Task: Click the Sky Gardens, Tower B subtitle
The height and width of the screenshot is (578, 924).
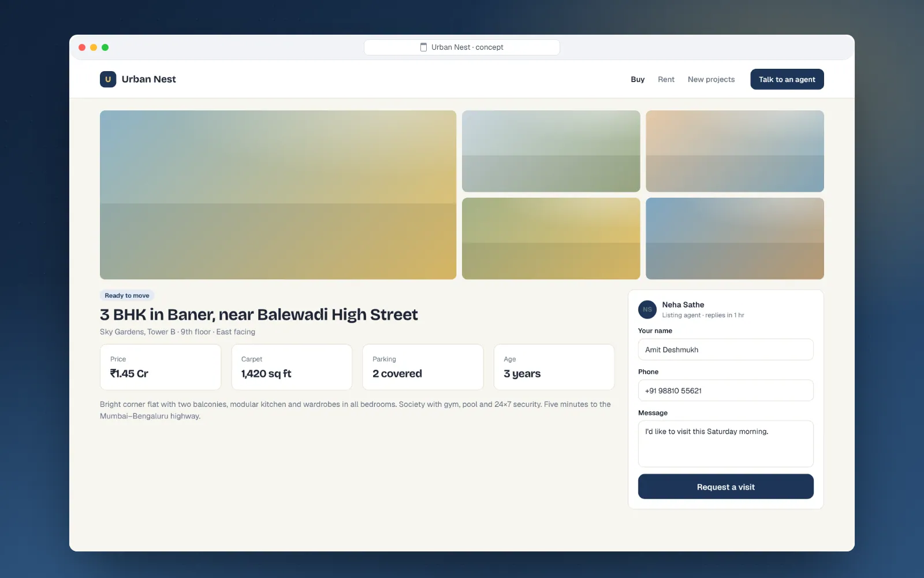Action: 177,332
